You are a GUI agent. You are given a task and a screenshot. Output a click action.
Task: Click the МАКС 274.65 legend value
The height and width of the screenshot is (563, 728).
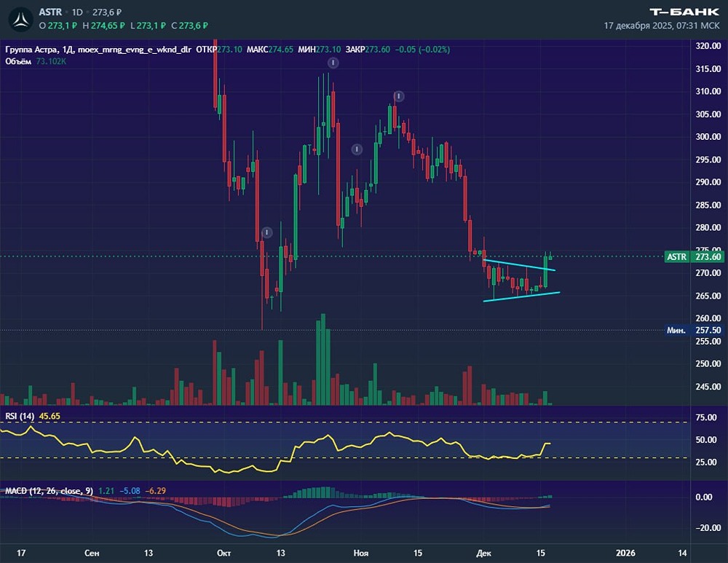(x=270, y=50)
